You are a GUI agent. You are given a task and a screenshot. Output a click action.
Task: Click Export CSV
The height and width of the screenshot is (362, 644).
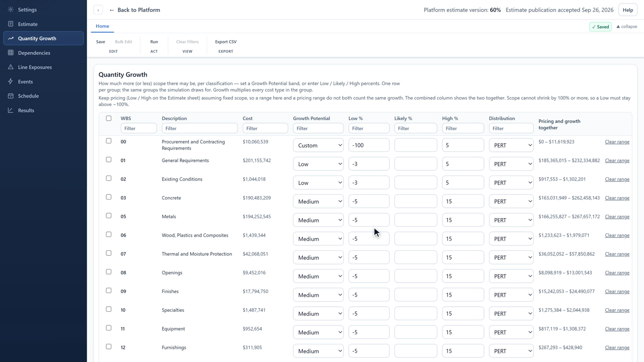coord(226,42)
